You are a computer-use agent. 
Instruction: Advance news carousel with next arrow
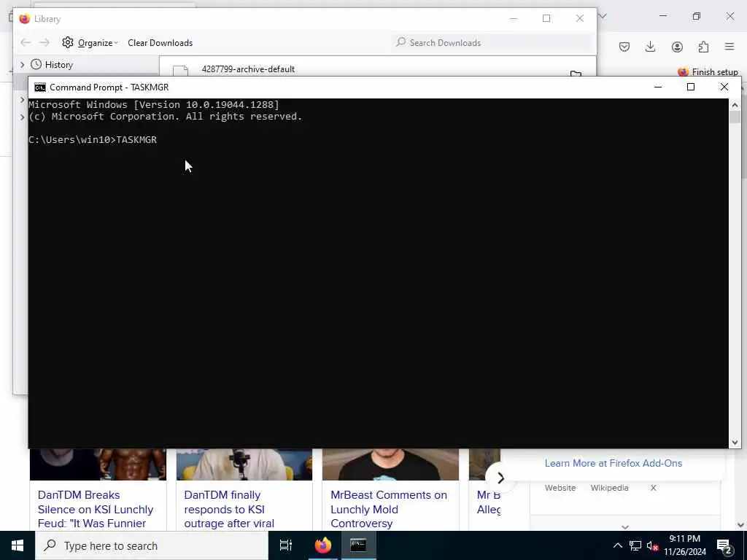pyautogui.click(x=500, y=478)
